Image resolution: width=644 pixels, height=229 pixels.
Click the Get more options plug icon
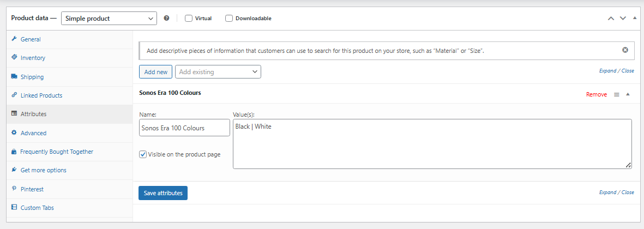point(14,170)
